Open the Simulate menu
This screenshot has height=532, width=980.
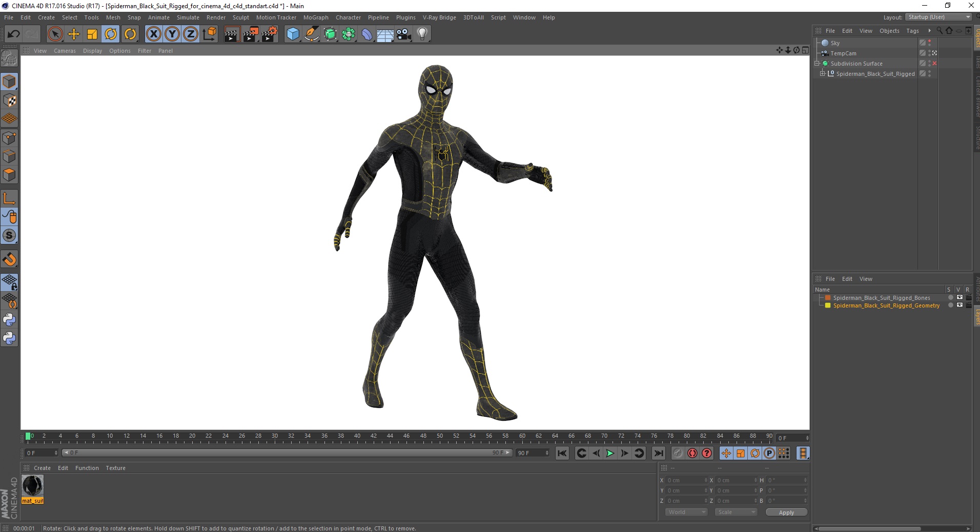[x=188, y=17]
